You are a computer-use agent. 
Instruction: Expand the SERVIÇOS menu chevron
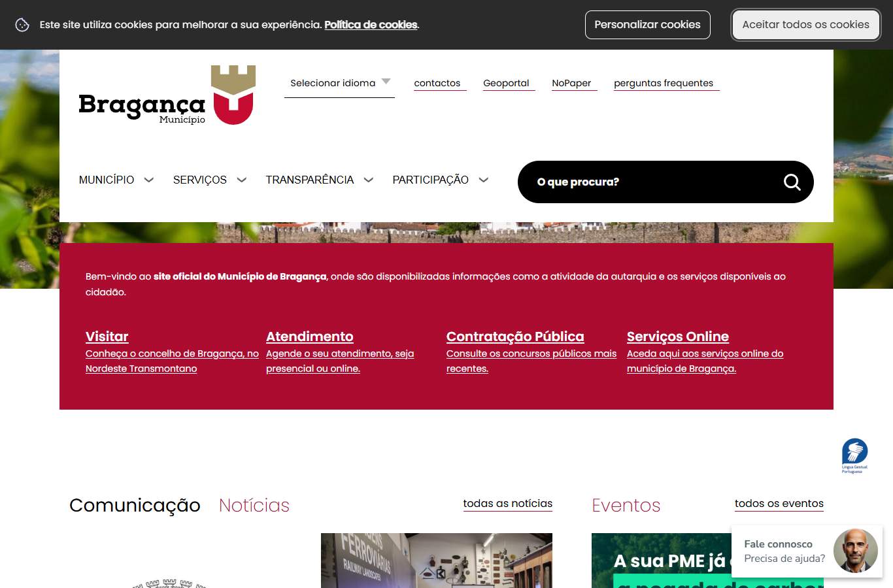click(242, 180)
